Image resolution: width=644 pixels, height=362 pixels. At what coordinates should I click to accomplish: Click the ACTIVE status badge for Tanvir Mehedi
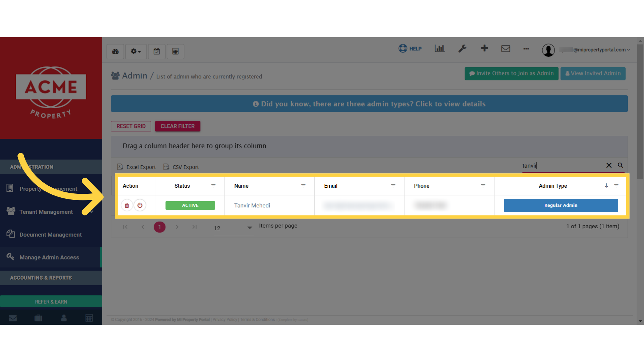point(190,205)
